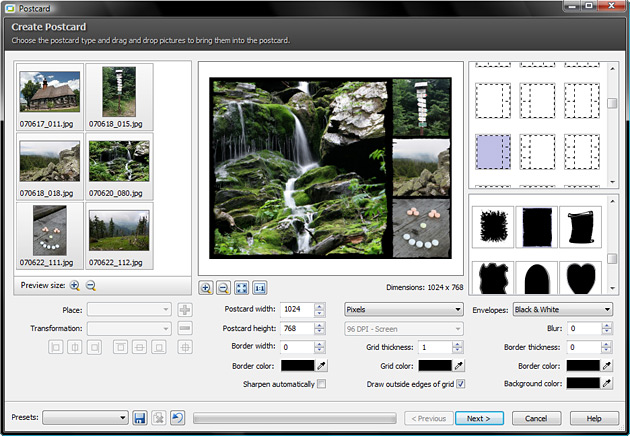
Task: Align picture to the top
Action: (120, 347)
